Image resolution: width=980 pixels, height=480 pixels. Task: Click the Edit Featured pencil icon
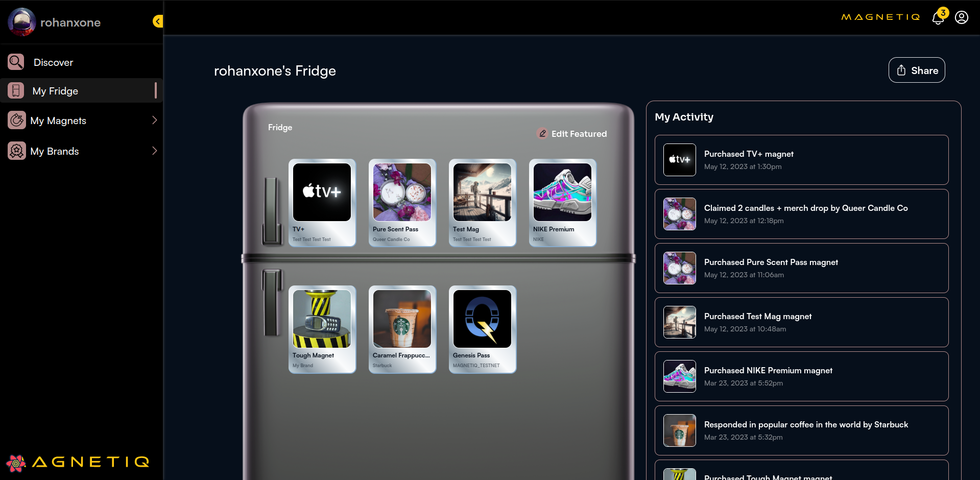click(x=542, y=134)
